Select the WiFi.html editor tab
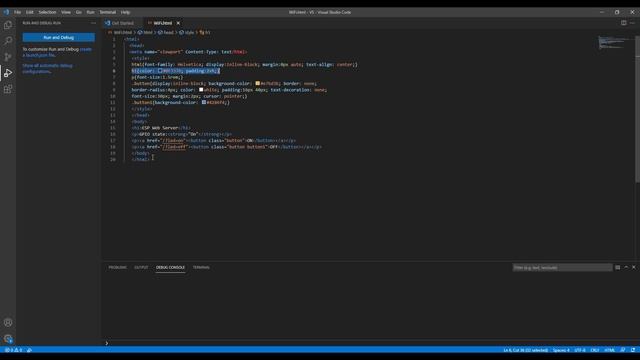 click(163, 23)
